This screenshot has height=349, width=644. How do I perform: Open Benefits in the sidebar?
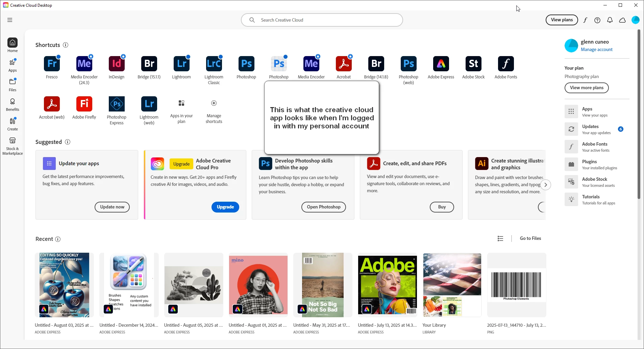13,104
